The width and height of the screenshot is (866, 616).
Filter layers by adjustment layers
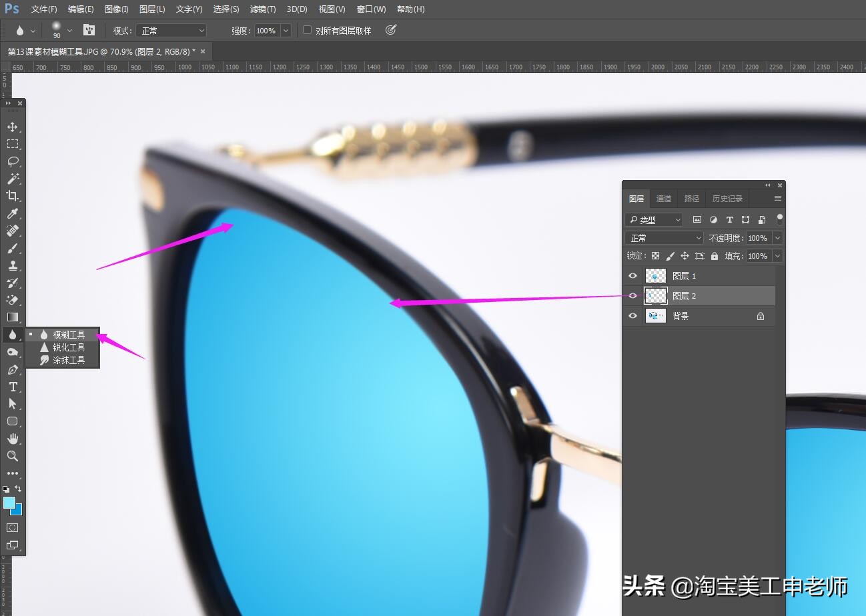[713, 219]
